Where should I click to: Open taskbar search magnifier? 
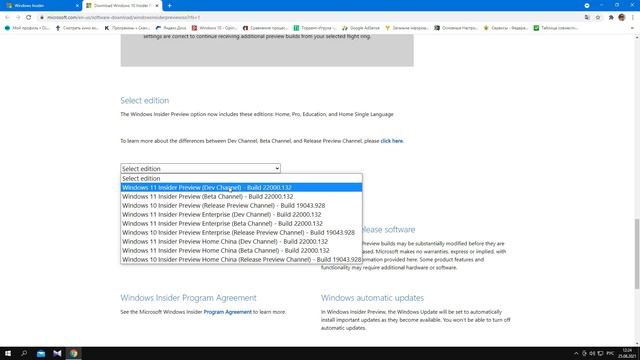[x=24, y=353]
